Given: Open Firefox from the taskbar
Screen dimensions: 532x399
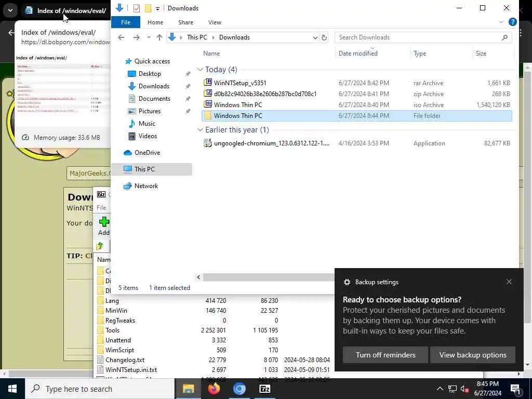Looking at the screenshot, I should coord(214,389).
